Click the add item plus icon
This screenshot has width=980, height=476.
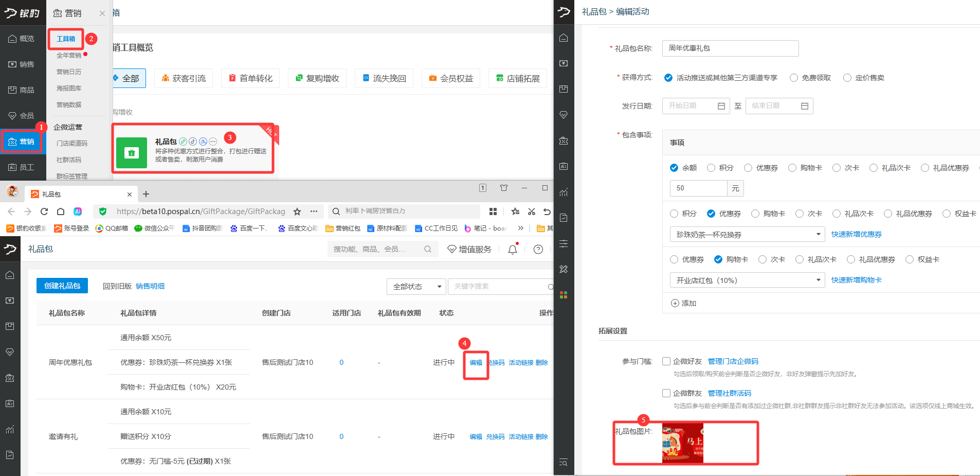[x=675, y=303]
